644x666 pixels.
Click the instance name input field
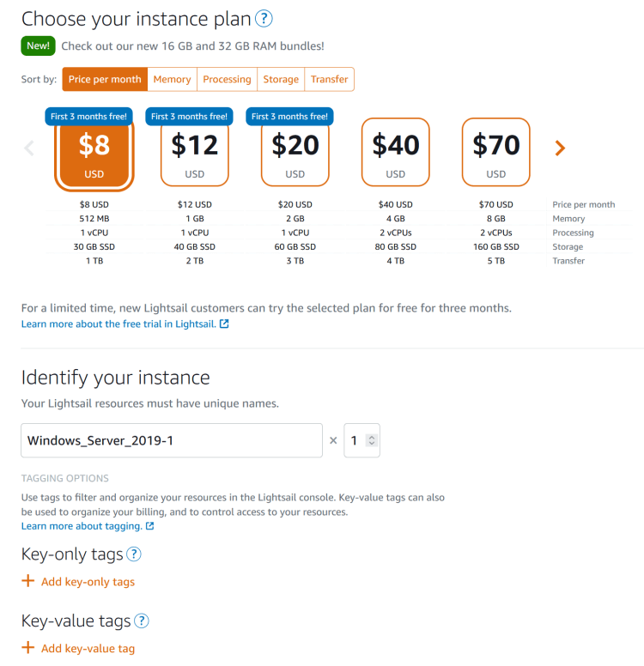click(x=172, y=440)
